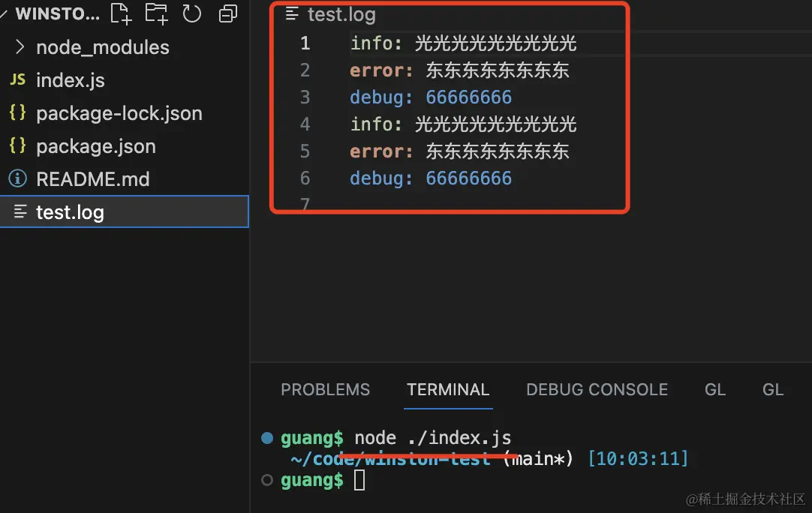812x513 pixels.
Task: Open package.json from the file tree
Action: (x=96, y=146)
